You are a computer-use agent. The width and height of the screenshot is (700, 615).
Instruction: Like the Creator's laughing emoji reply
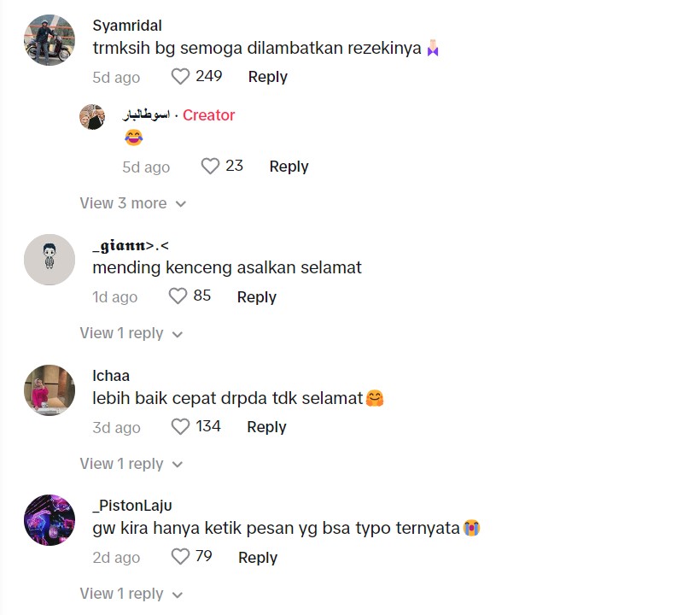coord(210,167)
